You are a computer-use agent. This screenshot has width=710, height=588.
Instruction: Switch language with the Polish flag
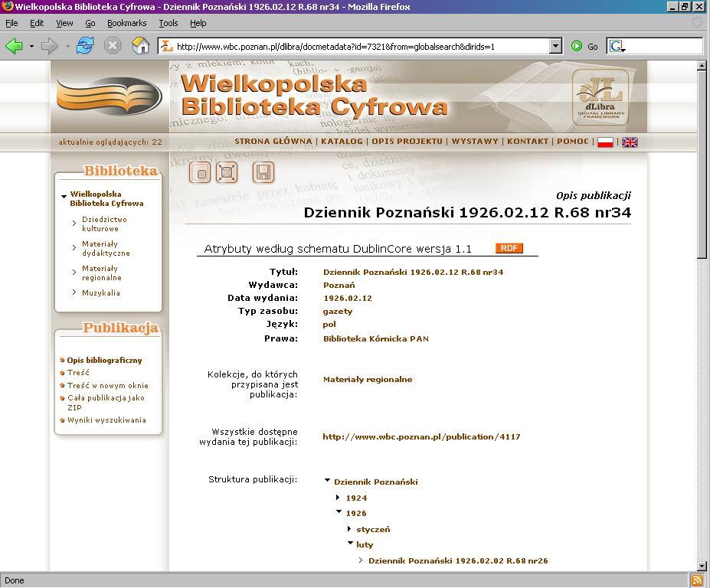pyautogui.click(x=605, y=142)
